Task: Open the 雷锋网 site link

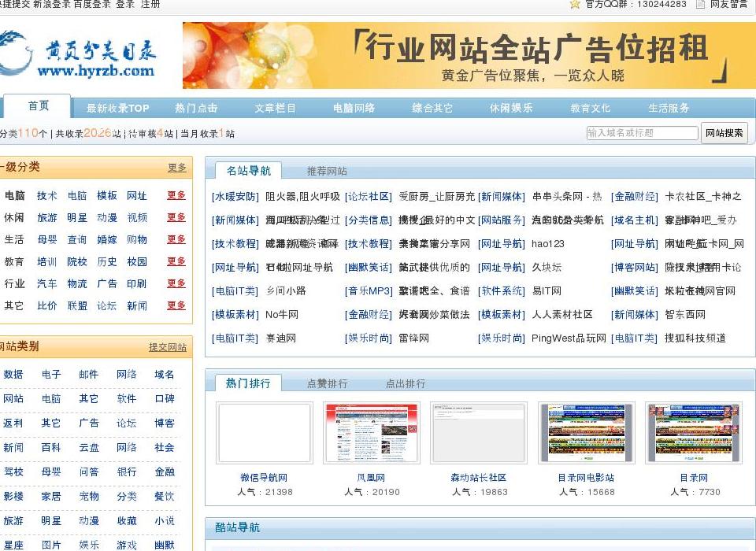Action: [413, 338]
